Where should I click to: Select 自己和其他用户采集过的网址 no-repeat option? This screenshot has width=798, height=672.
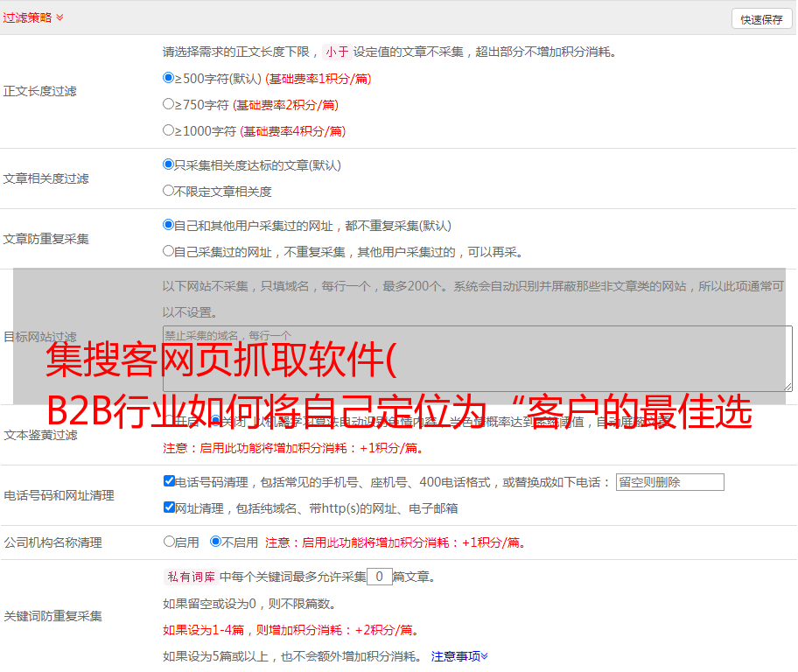coord(169,225)
